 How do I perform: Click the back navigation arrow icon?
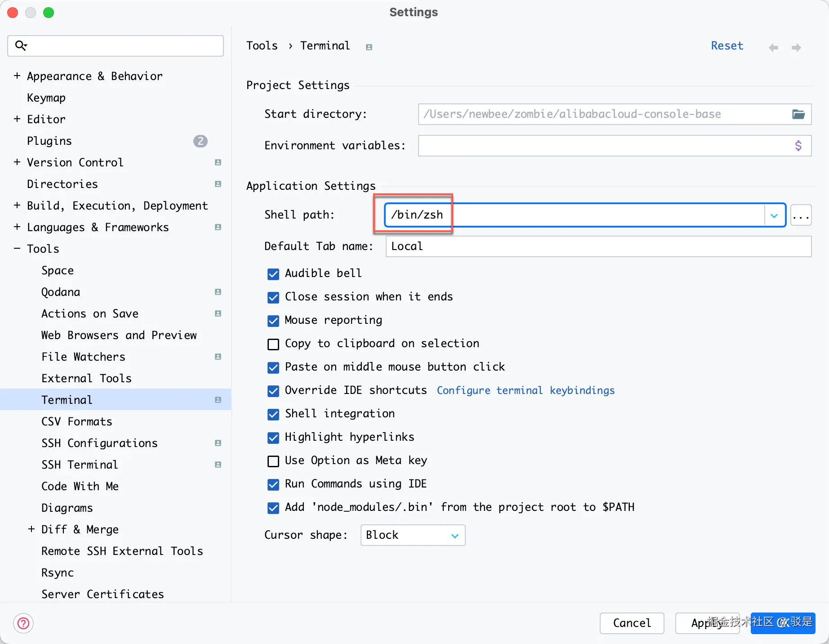pyautogui.click(x=773, y=48)
